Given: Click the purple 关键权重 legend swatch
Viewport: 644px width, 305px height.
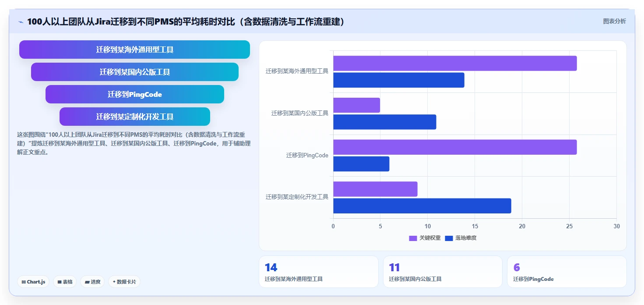Looking at the screenshot, I should [413, 238].
